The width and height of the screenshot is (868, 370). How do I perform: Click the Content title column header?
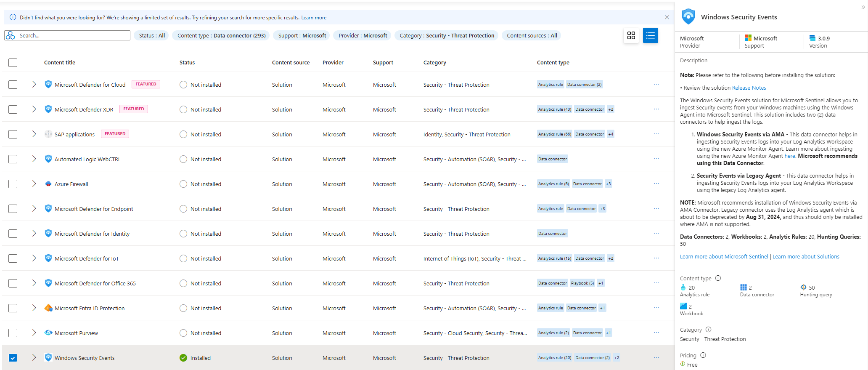click(x=60, y=63)
